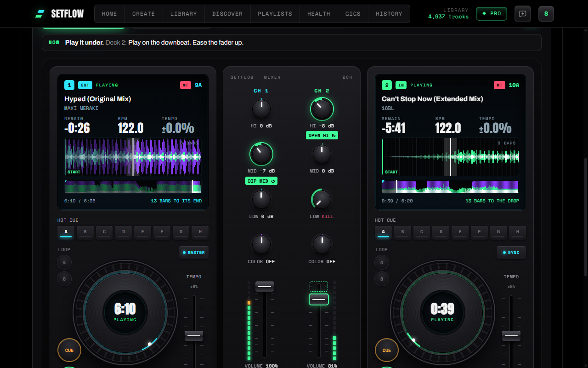
Task: Trigger hot cue H on deck 1
Action: point(200,233)
